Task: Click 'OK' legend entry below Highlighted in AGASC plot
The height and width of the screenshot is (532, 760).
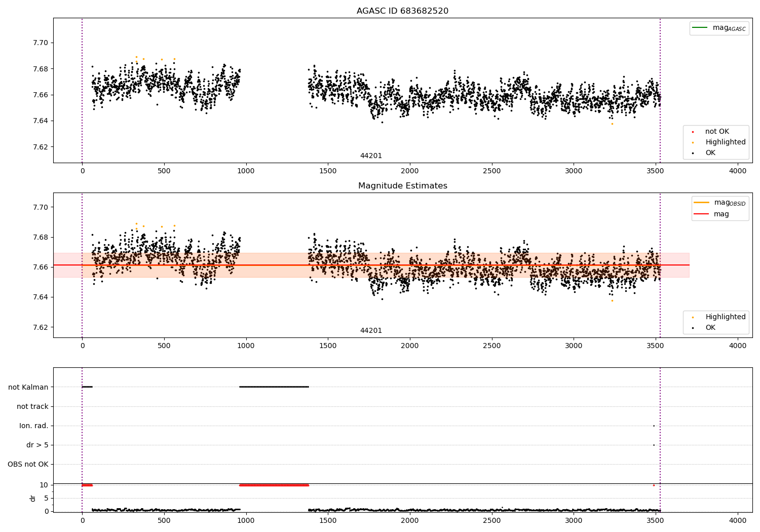Action: [710, 153]
